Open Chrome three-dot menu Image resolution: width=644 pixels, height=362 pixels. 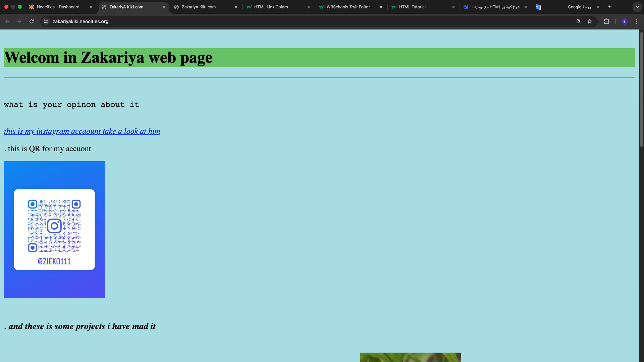click(637, 21)
